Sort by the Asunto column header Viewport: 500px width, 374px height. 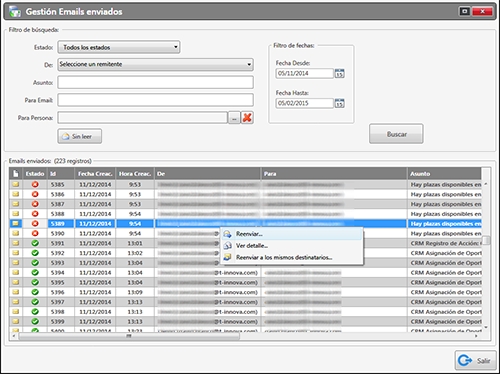tap(444, 174)
